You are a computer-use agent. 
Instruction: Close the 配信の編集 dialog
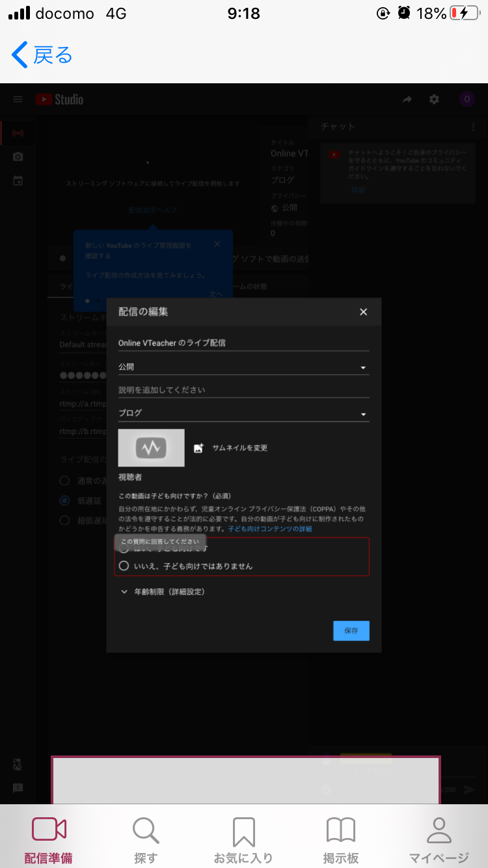(x=363, y=312)
